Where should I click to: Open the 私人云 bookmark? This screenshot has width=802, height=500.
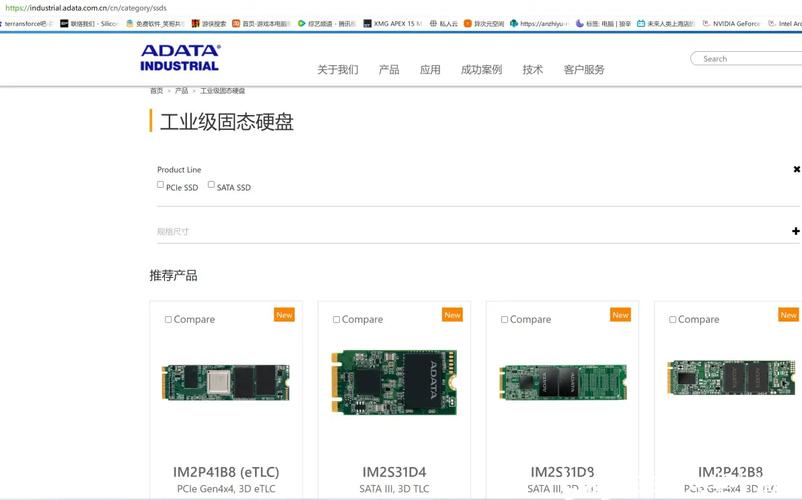[443, 24]
